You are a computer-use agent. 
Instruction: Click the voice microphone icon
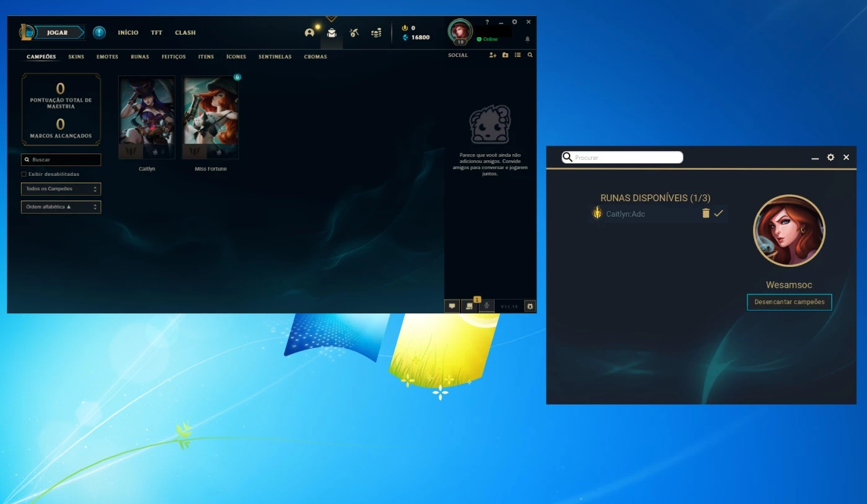coord(487,306)
